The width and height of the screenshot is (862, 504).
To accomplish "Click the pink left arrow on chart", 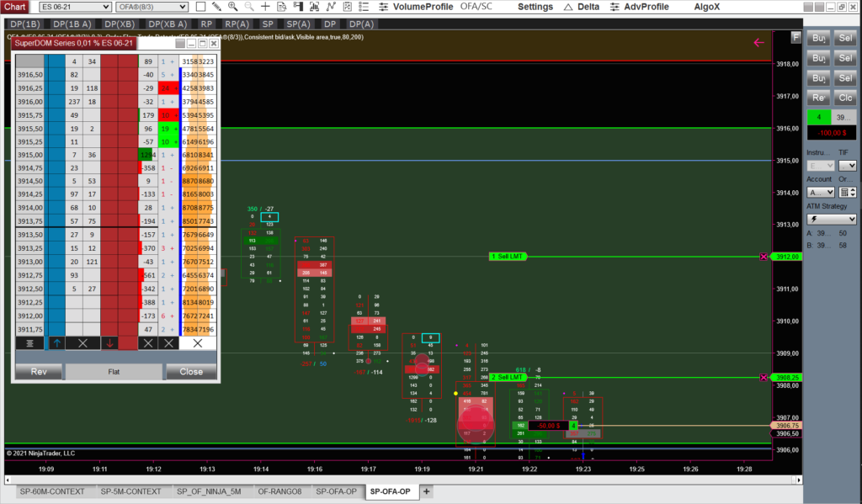I will (758, 42).
